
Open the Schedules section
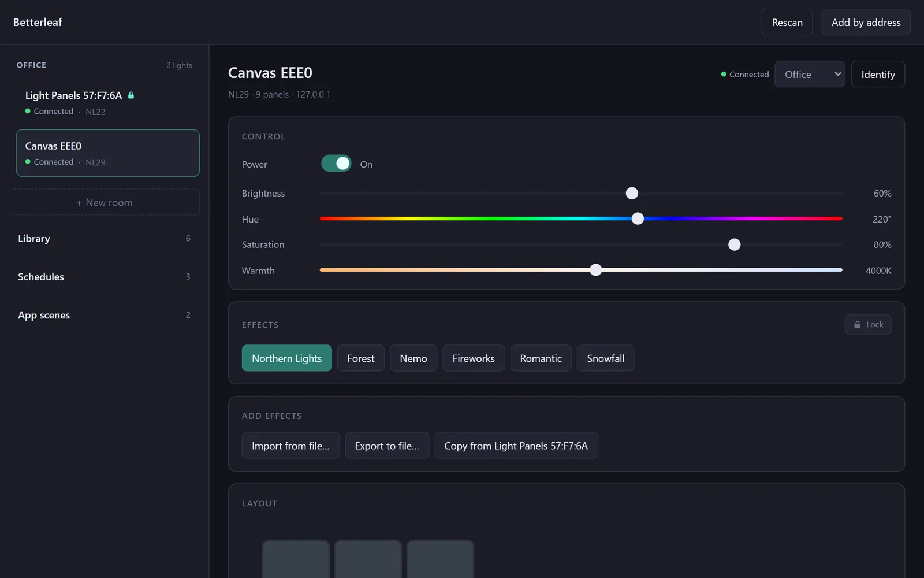105,277
